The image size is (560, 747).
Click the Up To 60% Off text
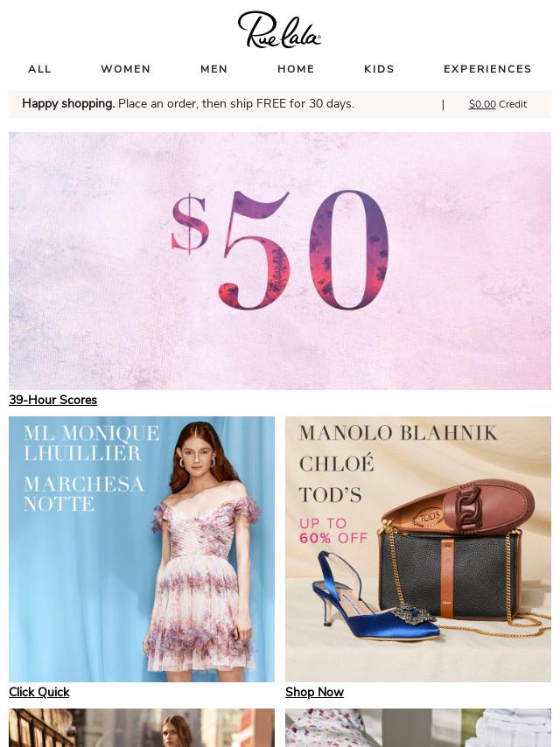tap(333, 531)
